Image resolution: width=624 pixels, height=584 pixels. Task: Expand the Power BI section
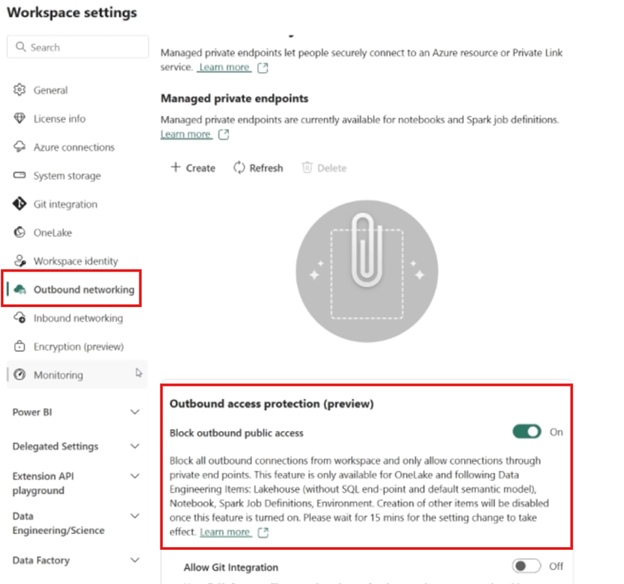coord(136,411)
